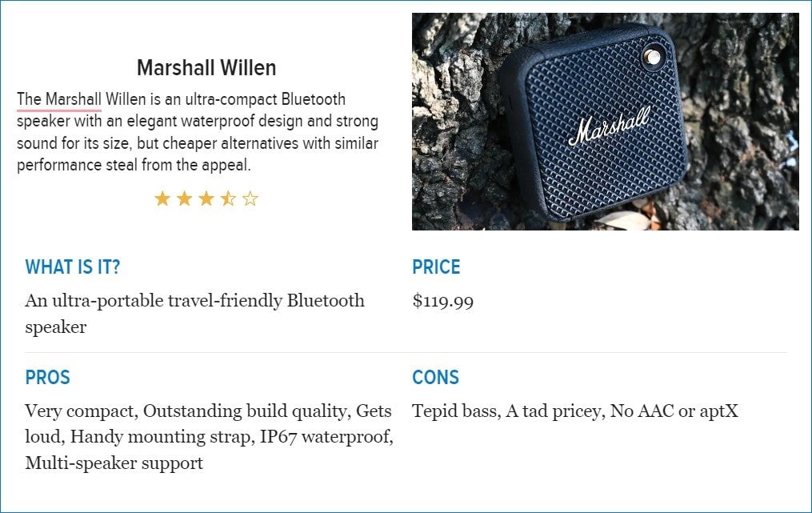Click the empty fifth rating star
This screenshot has height=513, width=812.
click(x=250, y=198)
